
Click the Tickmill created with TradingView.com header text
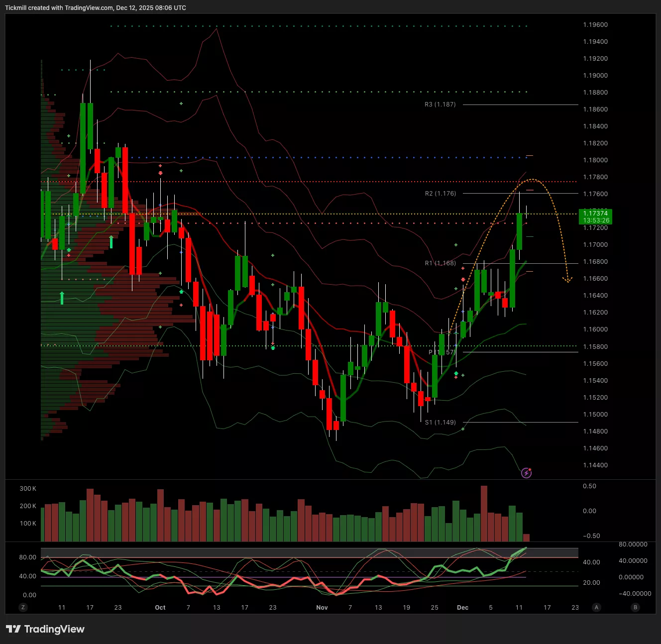pos(96,8)
